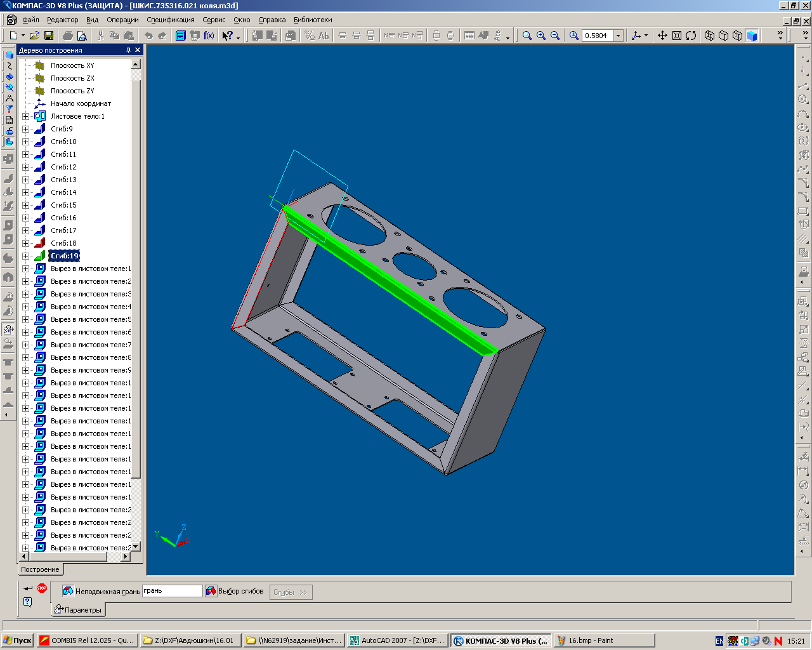Select Сгиб:10 in the construction tree
This screenshot has width=812, height=650.
coord(63,142)
